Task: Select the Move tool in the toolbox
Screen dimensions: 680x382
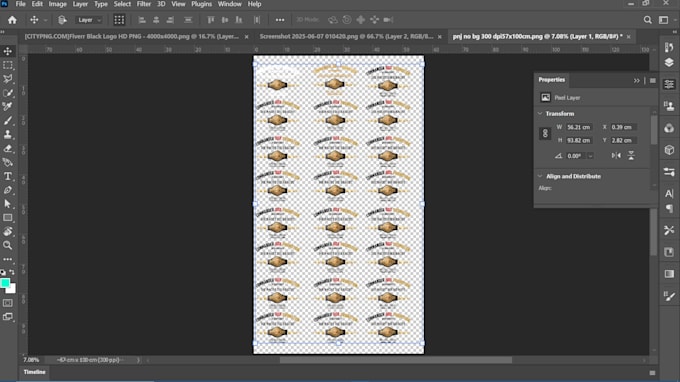Action: point(8,51)
